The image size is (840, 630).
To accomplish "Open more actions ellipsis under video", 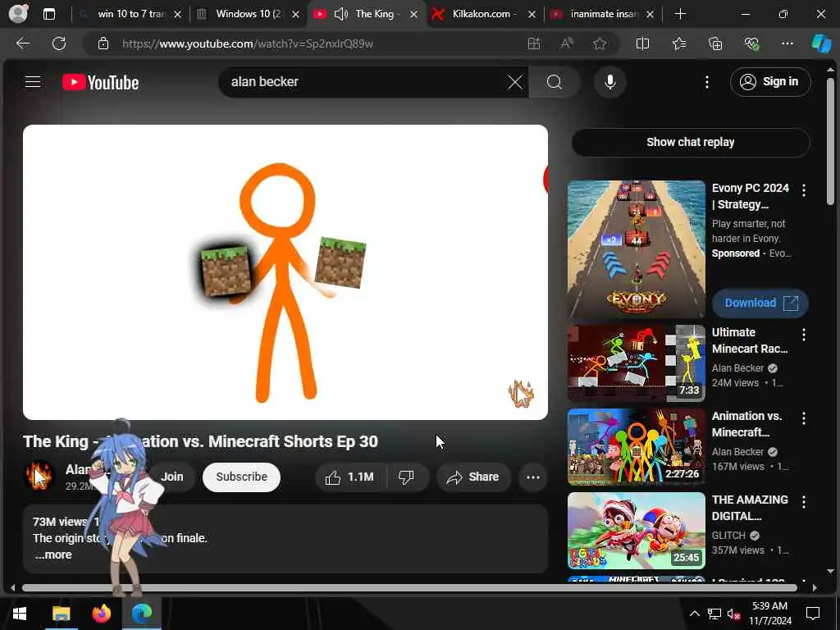I will [532, 477].
